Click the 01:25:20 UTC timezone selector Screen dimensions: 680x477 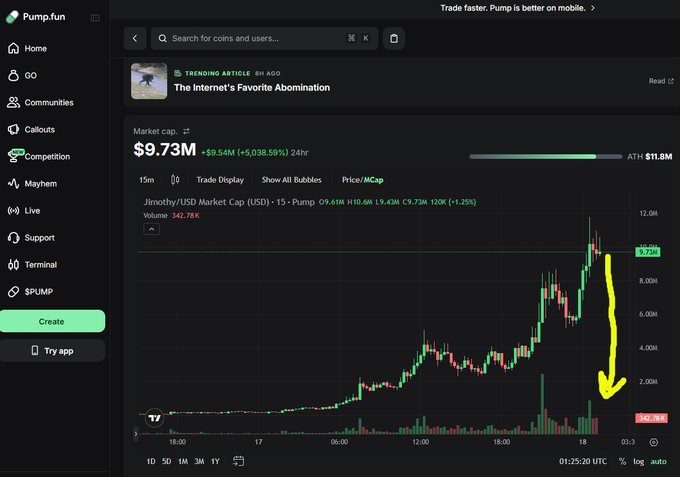click(x=583, y=461)
